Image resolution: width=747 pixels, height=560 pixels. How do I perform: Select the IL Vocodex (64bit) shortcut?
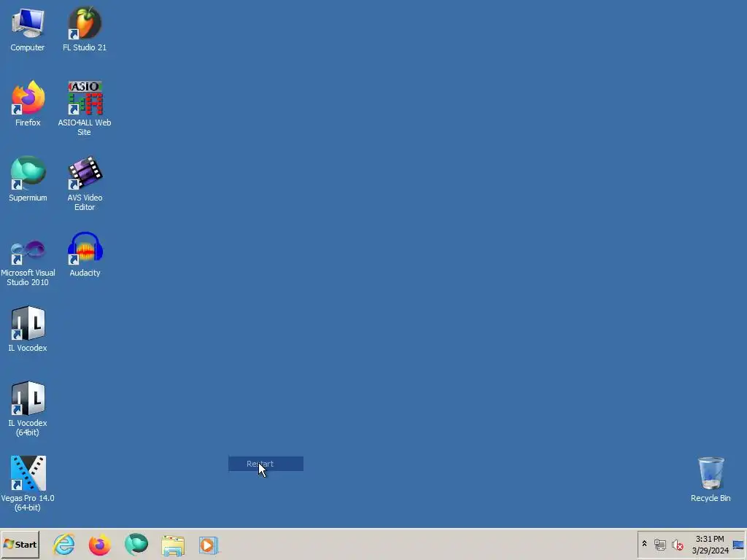point(28,409)
